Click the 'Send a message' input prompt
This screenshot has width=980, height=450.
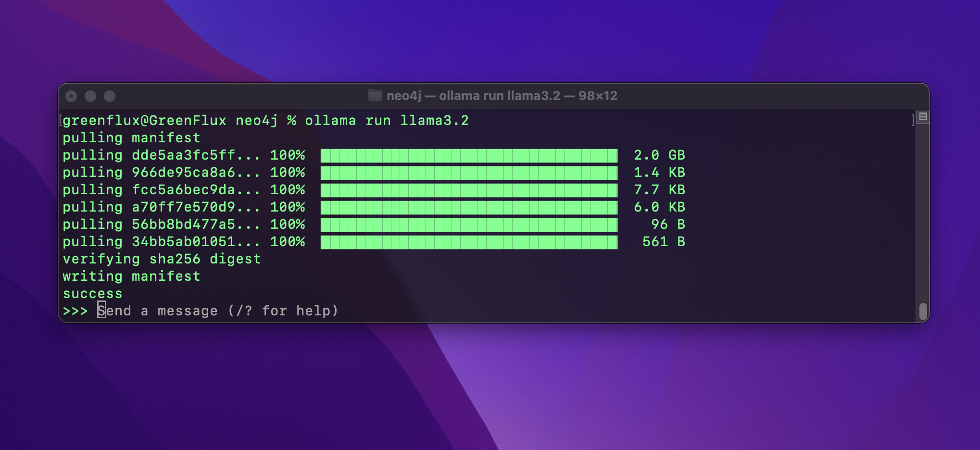tap(218, 311)
